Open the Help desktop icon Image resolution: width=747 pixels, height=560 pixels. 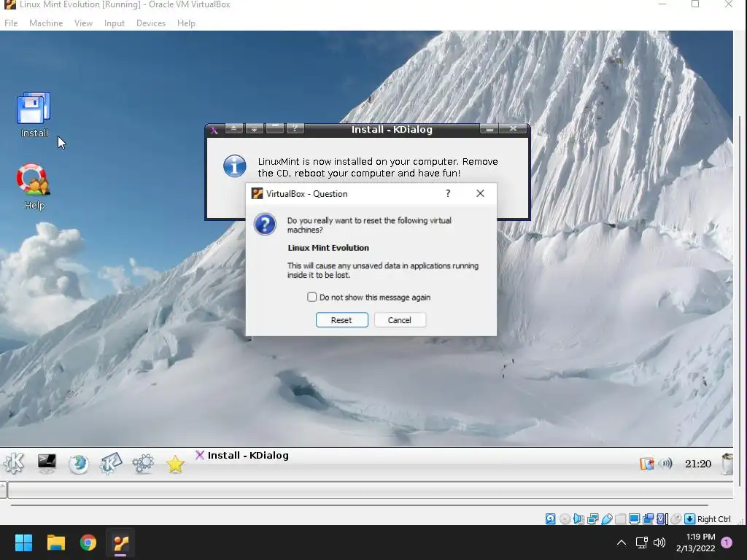point(34,187)
